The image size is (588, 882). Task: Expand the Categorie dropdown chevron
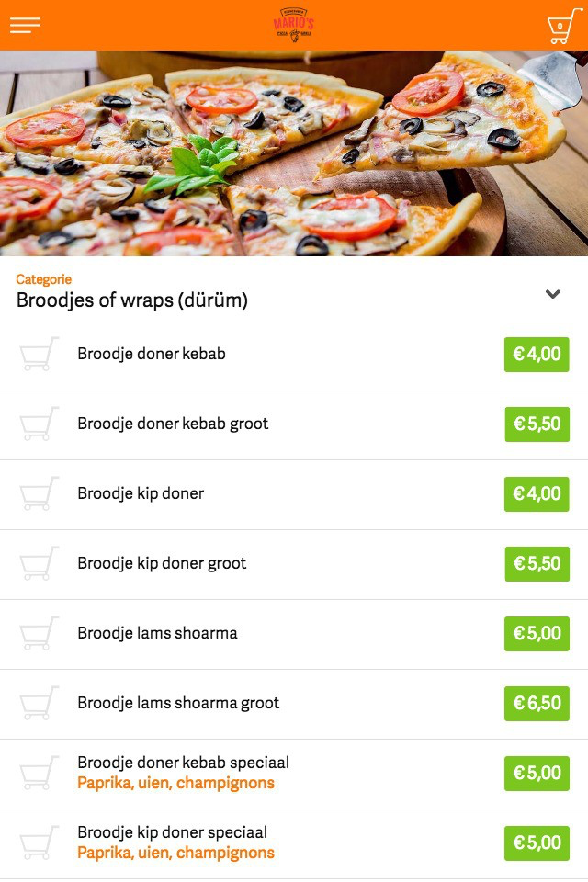[x=552, y=294]
